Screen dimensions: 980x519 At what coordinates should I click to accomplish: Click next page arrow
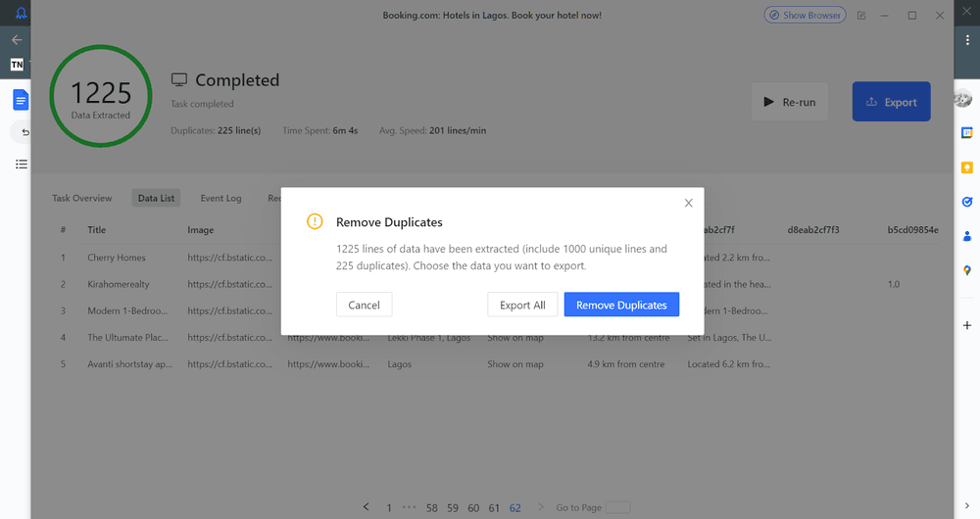[x=541, y=507]
